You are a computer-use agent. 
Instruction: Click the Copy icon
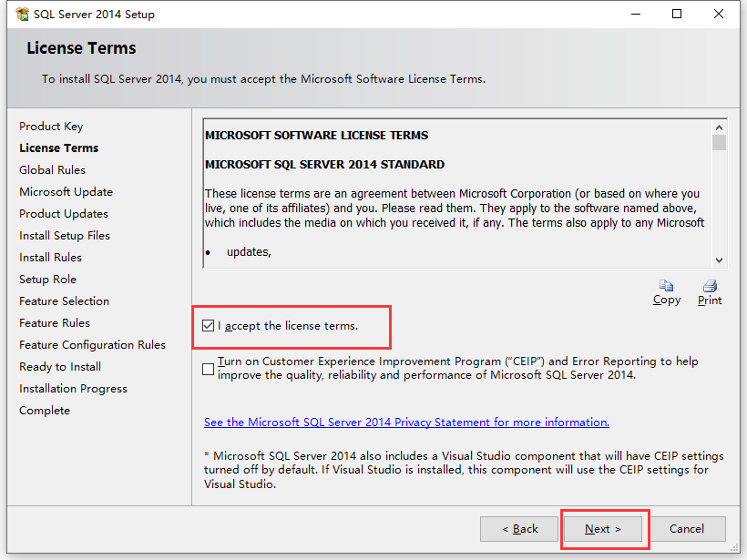[666, 286]
